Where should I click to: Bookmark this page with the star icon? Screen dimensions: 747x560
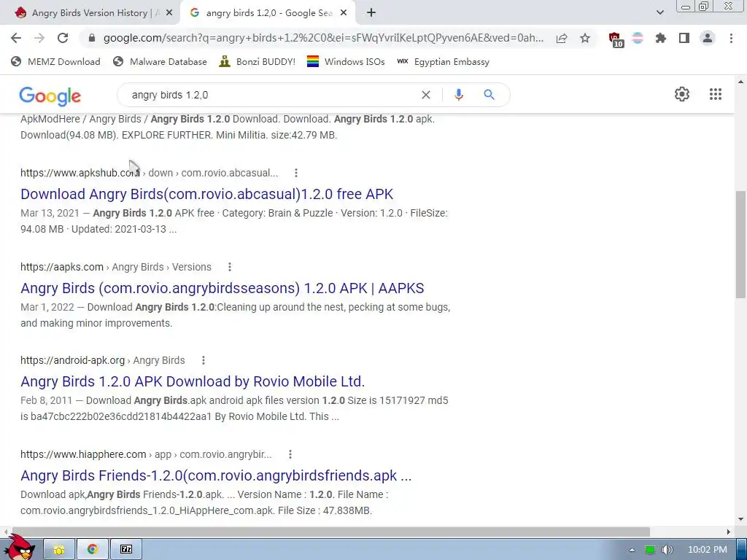tap(585, 38)
